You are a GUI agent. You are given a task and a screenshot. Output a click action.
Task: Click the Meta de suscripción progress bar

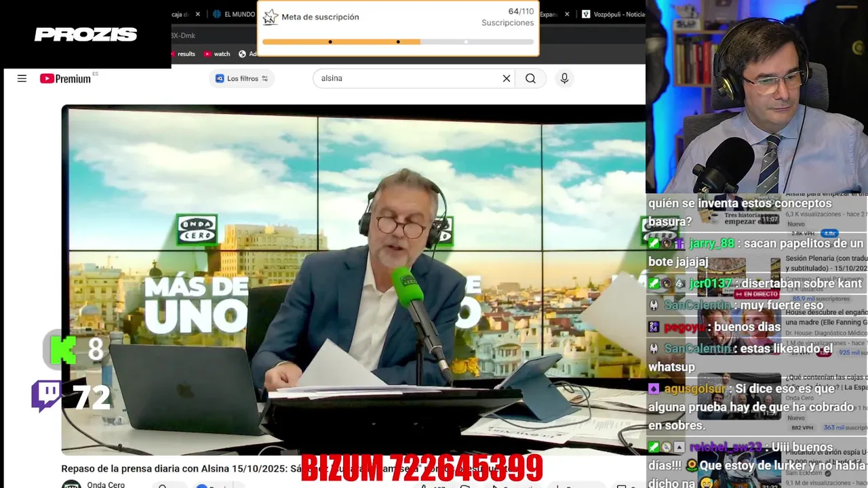pos(398,42)
